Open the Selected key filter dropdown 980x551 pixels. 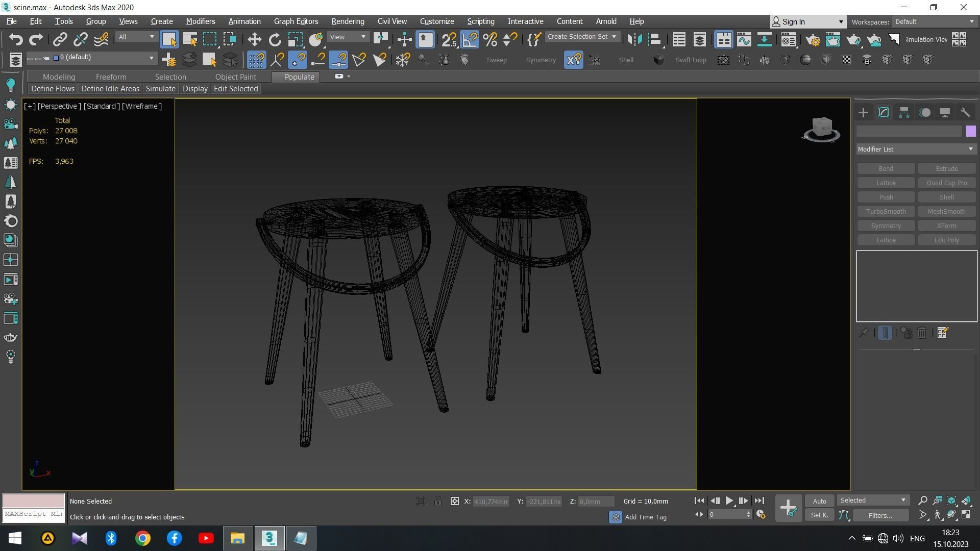click(873, 500)
